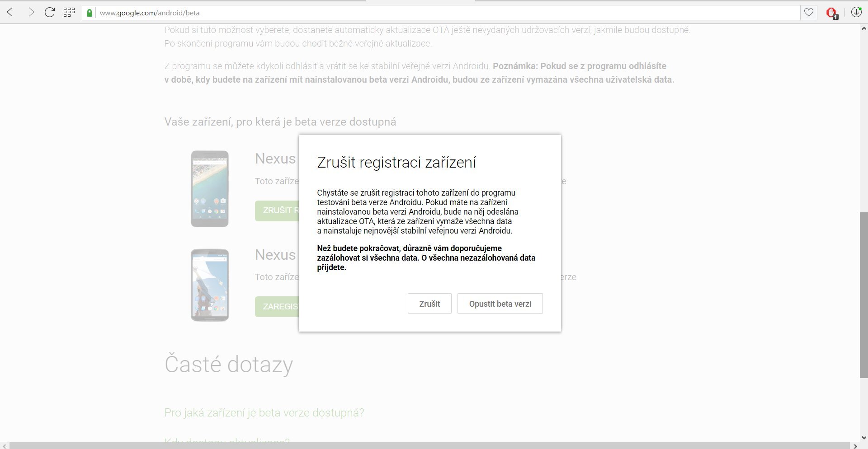Bookmark page with the heart icon
The height and width of the screenshot is (449, 868).
click(809, 13)
